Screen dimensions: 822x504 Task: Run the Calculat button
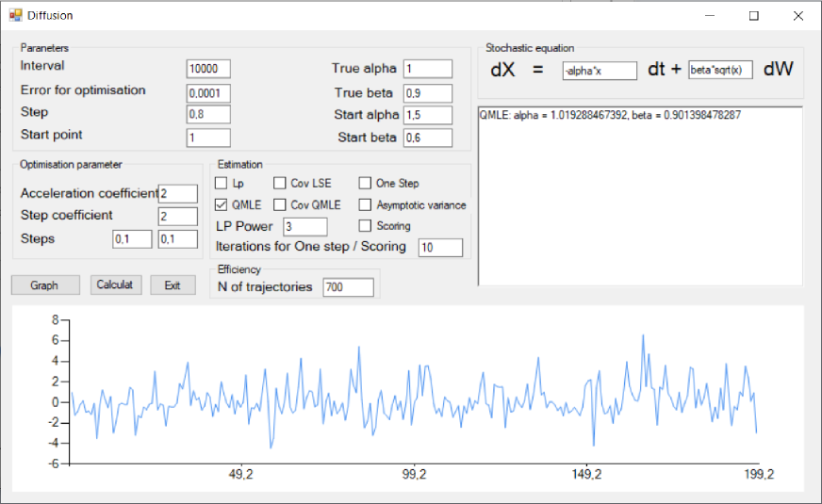tap(116, 285)
